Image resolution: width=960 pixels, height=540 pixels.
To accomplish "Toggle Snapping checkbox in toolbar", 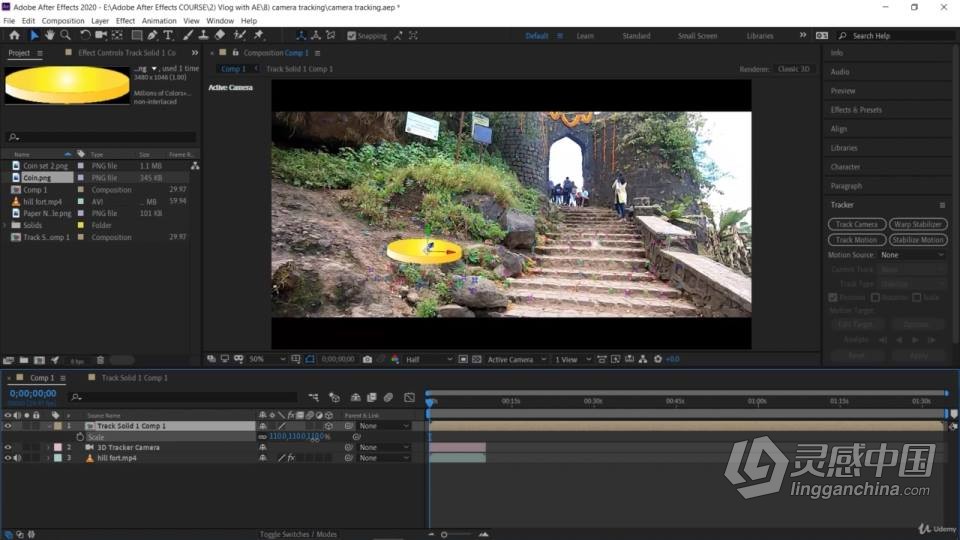I will tap(351, 36).
